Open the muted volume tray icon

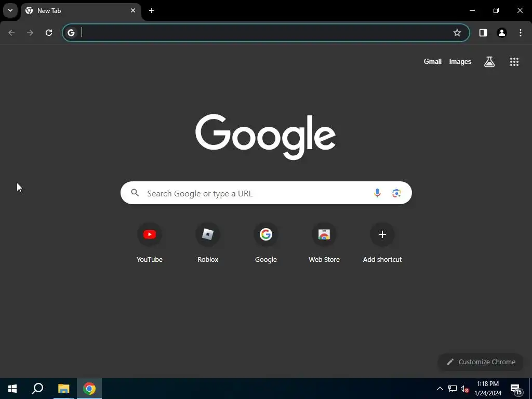tap(464, 389)
